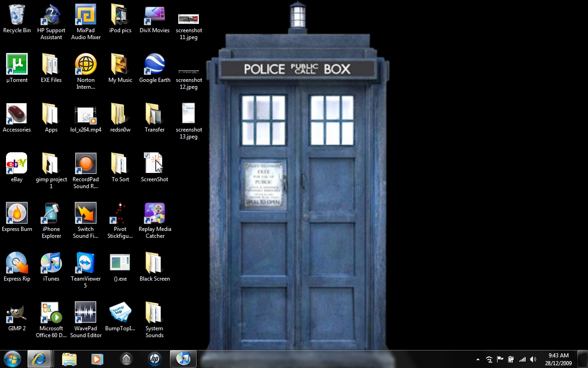Viewport: 588px width, 368px height.
Task: Select the Express Rip shortcut
Action: 17,263
